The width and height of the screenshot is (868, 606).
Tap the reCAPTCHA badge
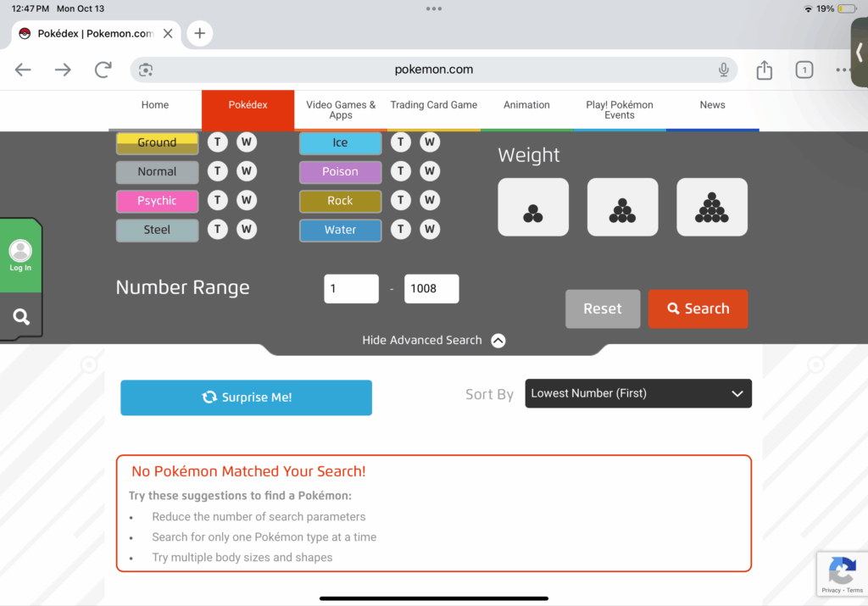[842, 573]
